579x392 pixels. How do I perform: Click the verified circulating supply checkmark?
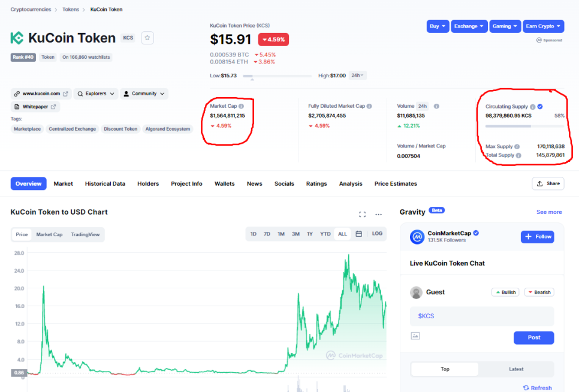coord(540,107)
